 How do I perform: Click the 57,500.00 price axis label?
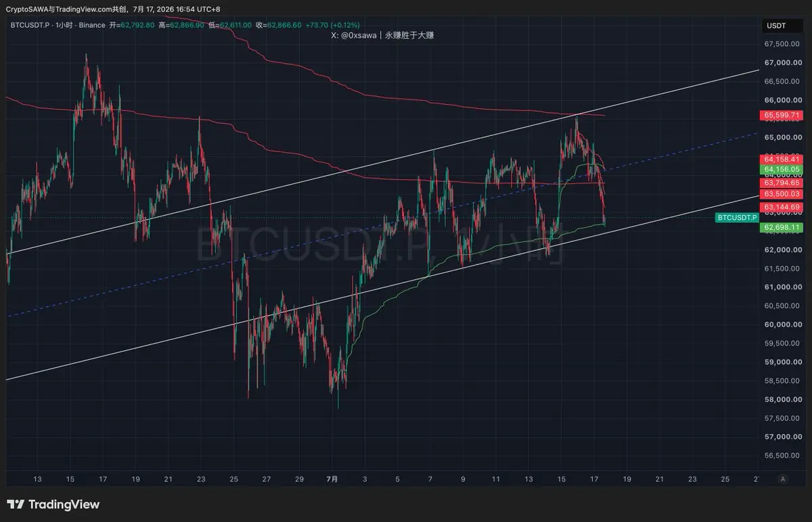(x=783, y=418)
